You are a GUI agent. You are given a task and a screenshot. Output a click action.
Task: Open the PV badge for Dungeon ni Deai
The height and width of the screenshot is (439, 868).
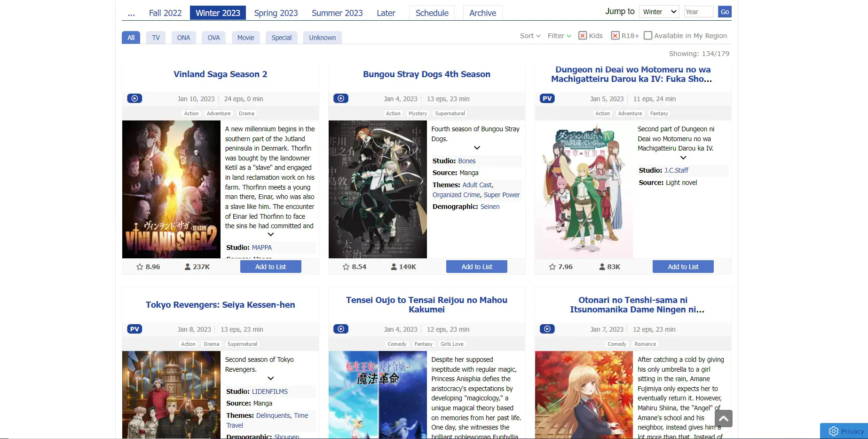click(547, 98)
